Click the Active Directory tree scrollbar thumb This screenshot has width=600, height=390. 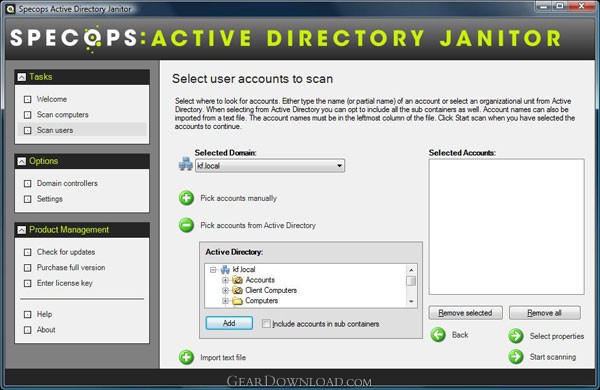coord(411,281)
